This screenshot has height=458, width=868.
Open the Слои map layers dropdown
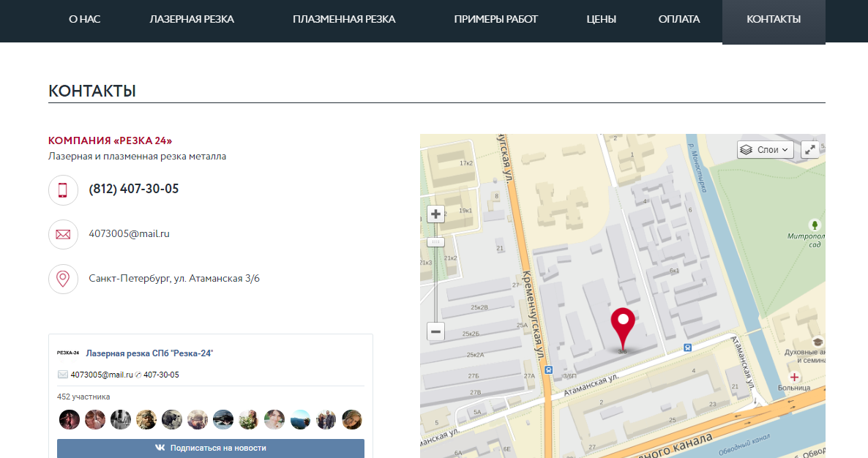coord(765,150)
